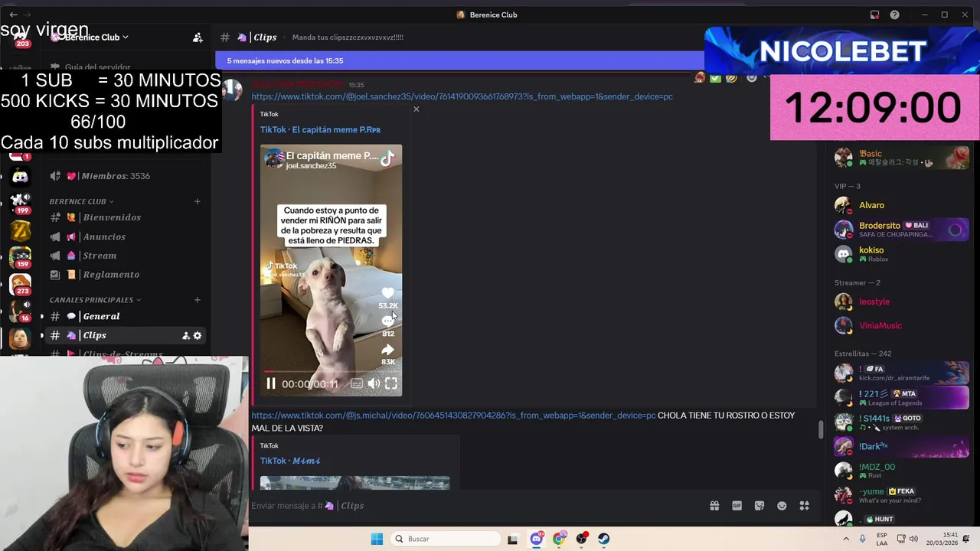Click the TikTok Mimi embed title

click(290, 461)
